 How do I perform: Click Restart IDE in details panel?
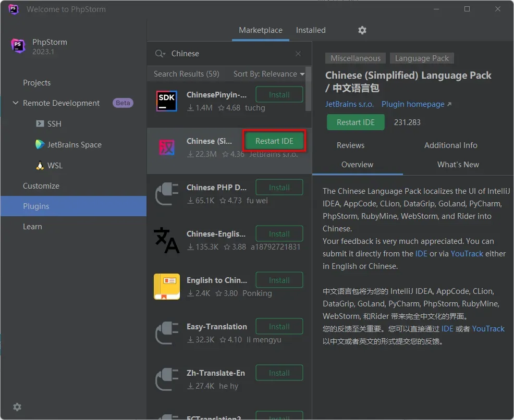point(356,122)
